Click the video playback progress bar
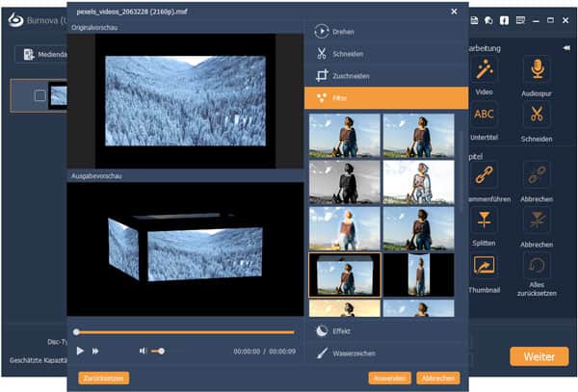This screenshot has width=578, height=392. click(183, 332)
